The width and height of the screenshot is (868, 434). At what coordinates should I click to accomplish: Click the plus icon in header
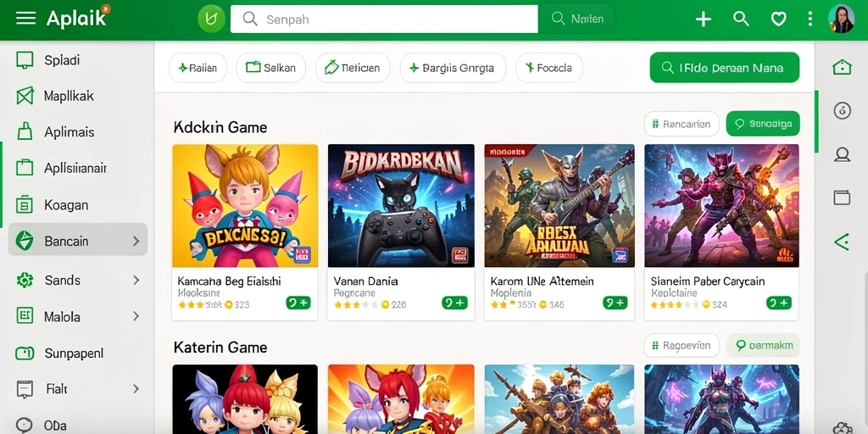pos(703,19)
